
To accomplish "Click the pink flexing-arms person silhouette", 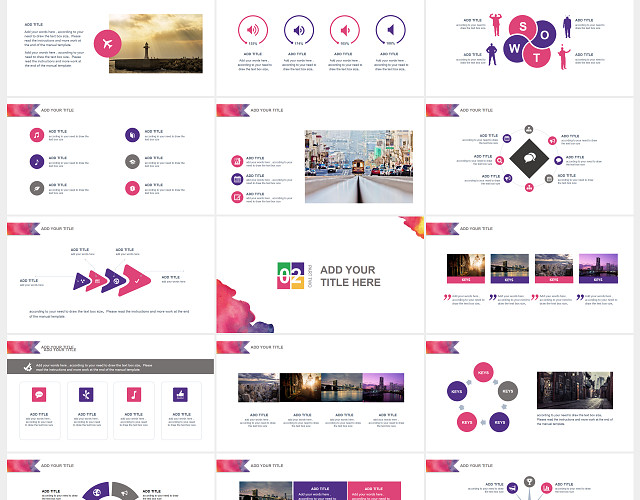I will point(496,24).
